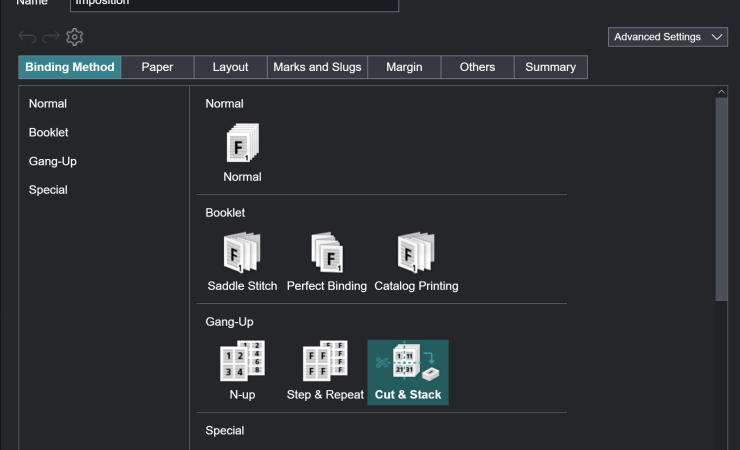The image size is (740, 450).
Task: Click the undo arrow icon
Action: [x=27, y=37]
